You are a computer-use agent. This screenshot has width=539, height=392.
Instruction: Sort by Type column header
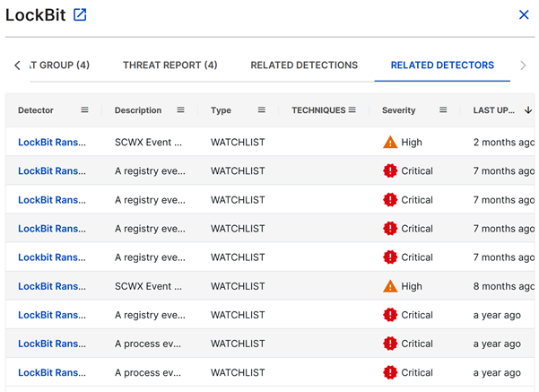coord(221,110)
